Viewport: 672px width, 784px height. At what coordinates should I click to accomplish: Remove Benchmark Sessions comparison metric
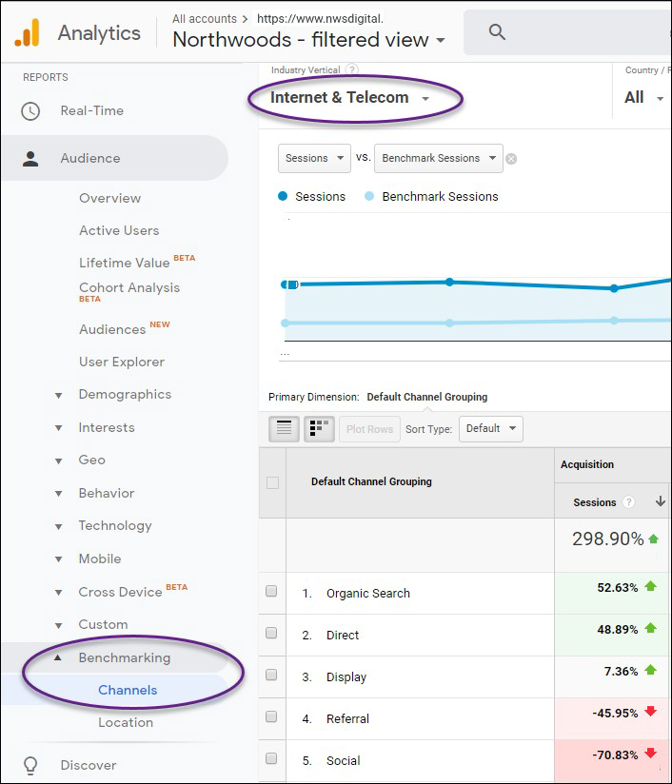[511, 159]
